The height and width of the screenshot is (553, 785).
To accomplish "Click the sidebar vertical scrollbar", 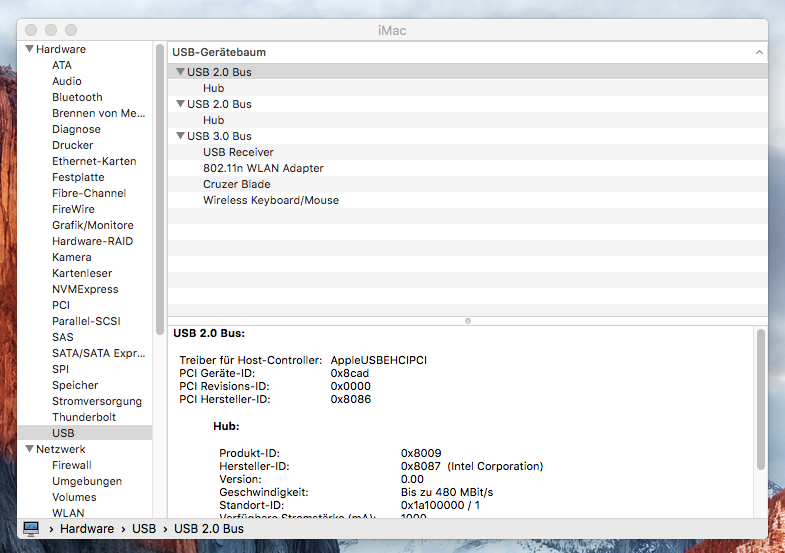I will point(160,190).
